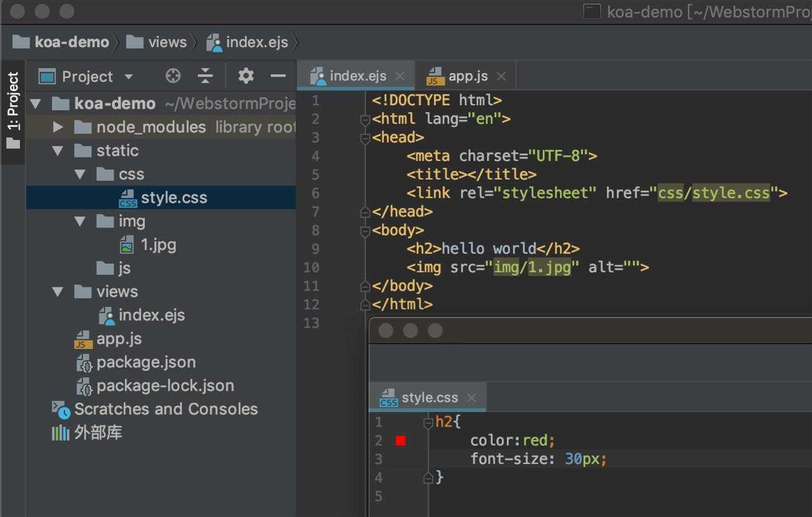Click the Scratches and Consoles icon

61,409
